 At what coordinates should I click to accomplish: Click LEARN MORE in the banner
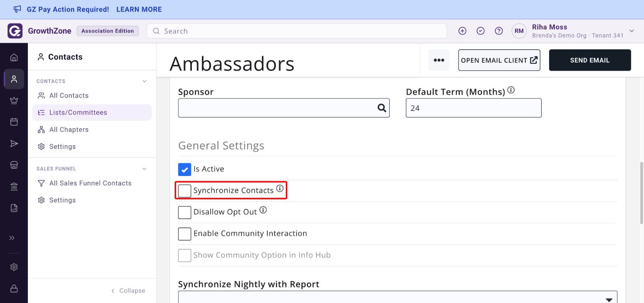click(x=139, y=9)
